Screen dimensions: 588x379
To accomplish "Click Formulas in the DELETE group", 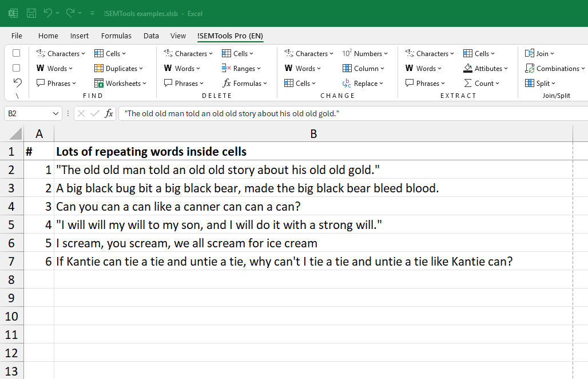I will click(242, 84).
